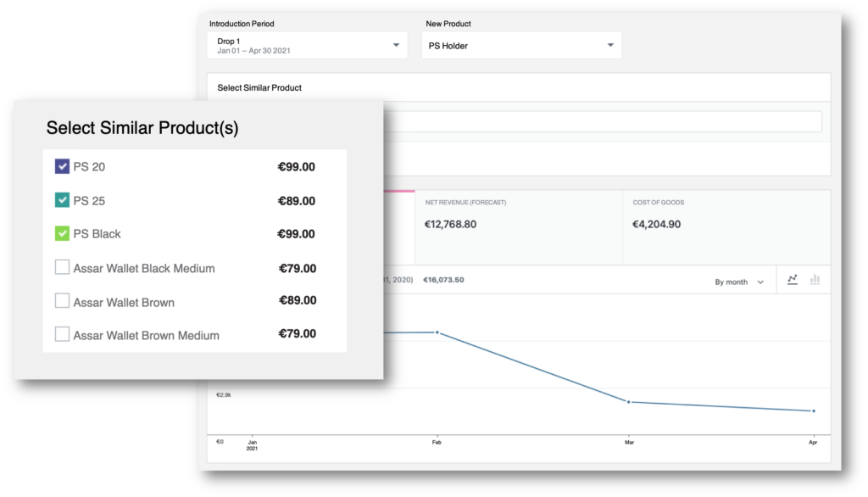The width and height of the screenshot is (868, 497).
Task: Click the €4,204.90 cost of goods value
Action: (x=657, y=225)
